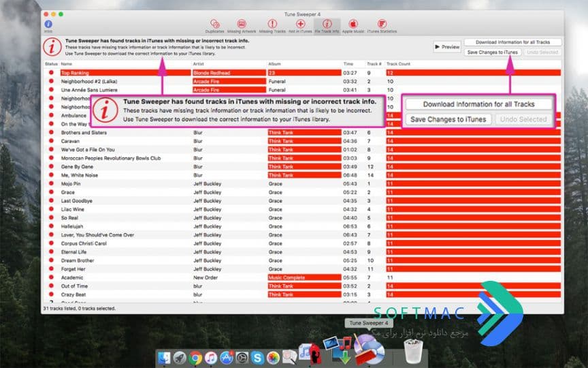Click the highlighted Blonde Redhead artist cell

point(229,73)
